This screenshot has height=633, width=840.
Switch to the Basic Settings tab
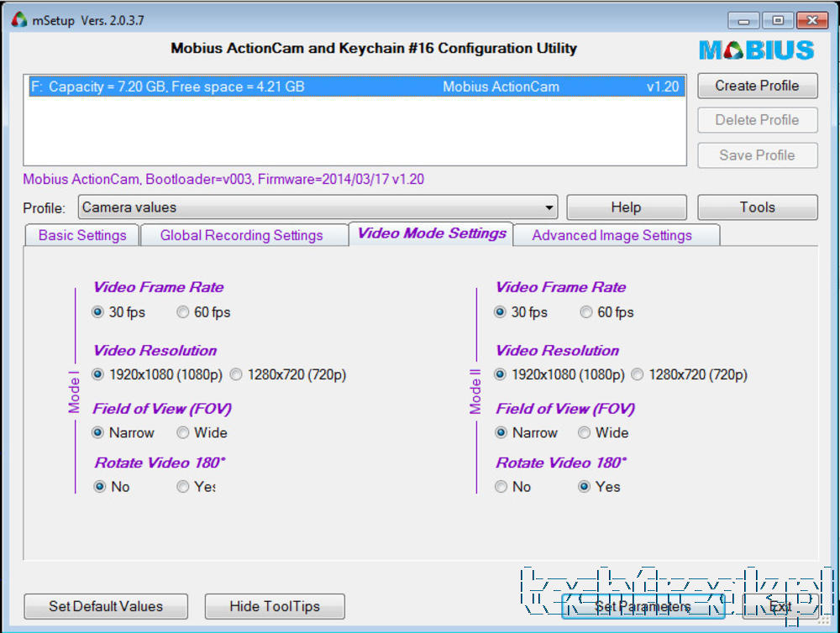point(82,235)
